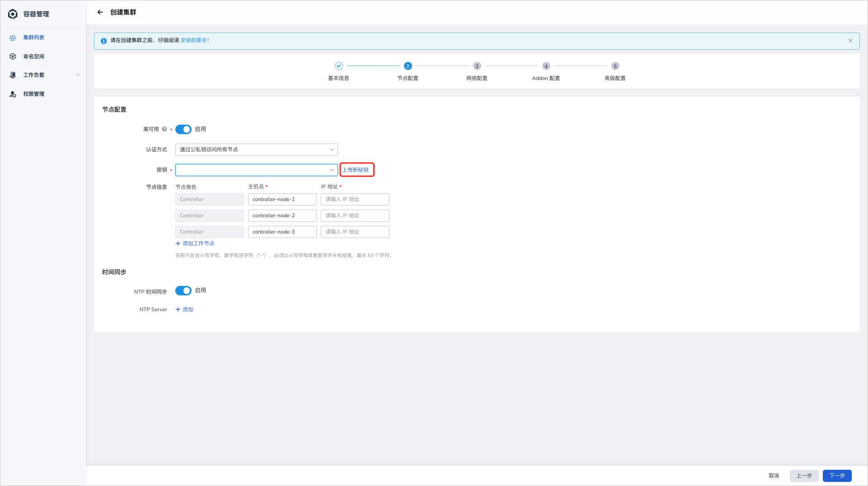Click the container management logo icon

(13, 14)
